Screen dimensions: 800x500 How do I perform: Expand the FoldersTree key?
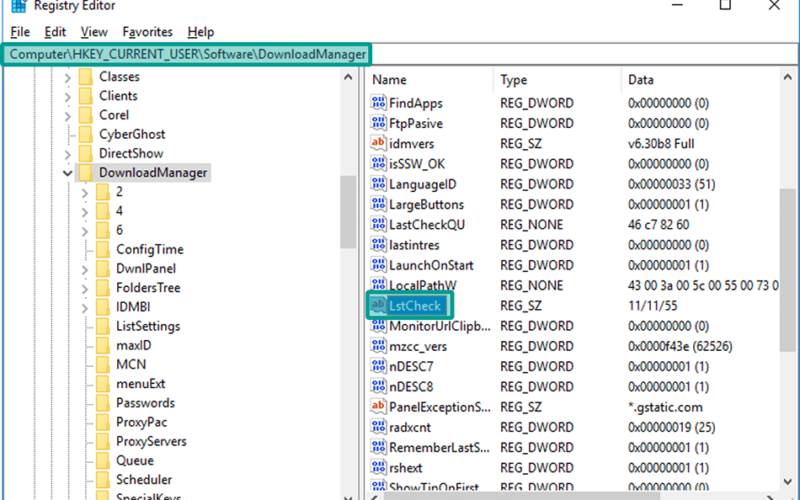[x=85, y=289]
